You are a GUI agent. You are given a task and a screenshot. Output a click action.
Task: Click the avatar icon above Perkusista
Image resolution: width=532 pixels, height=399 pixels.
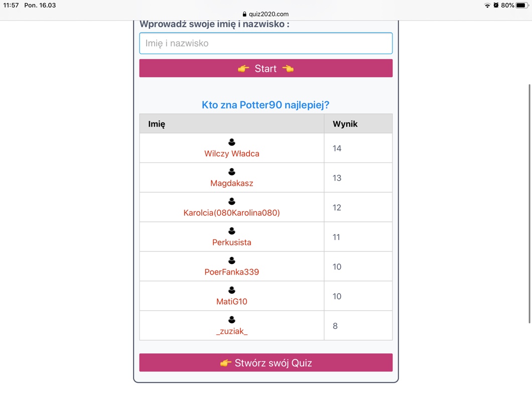tap(232, 231)
